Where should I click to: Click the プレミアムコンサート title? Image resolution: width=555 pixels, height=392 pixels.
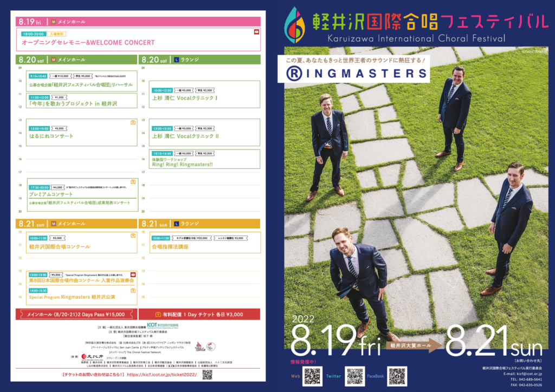coord(51,194)
